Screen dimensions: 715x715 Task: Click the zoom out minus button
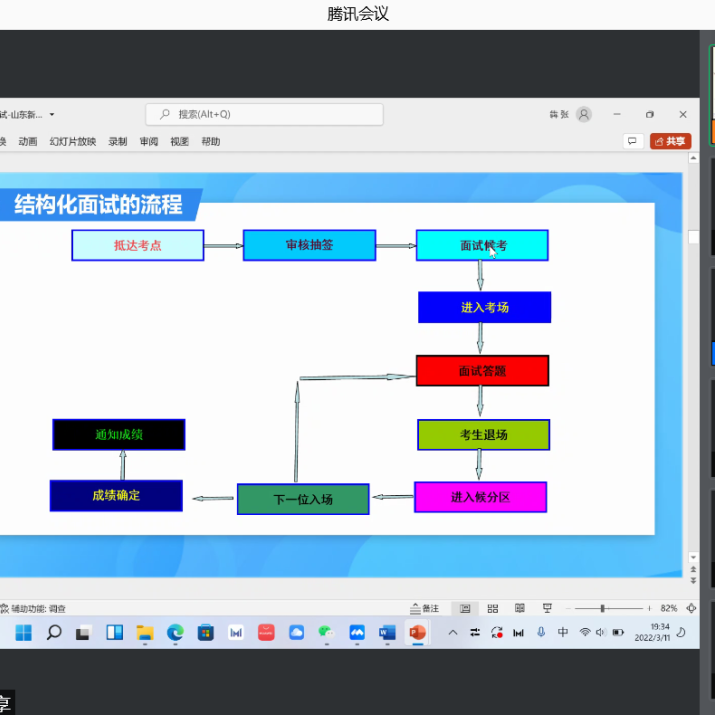click(568, 608)
